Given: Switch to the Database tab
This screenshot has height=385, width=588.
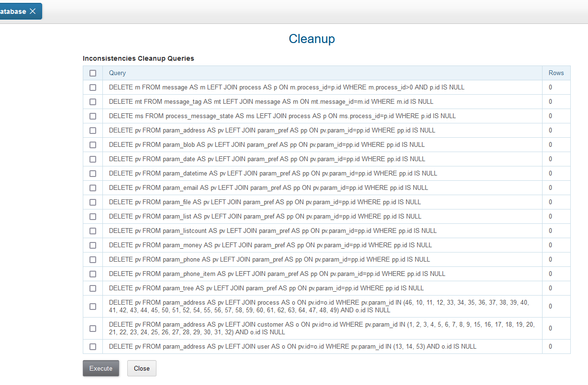Looking at the screenshot, I should 13,11.
